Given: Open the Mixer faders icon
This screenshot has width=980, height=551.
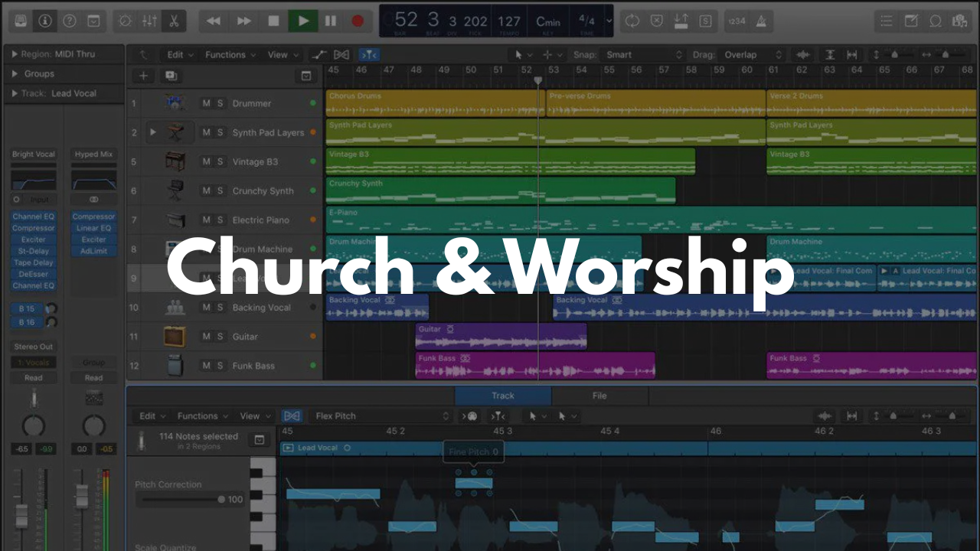Looking at the screenshot, I should (x=150, y=21).
